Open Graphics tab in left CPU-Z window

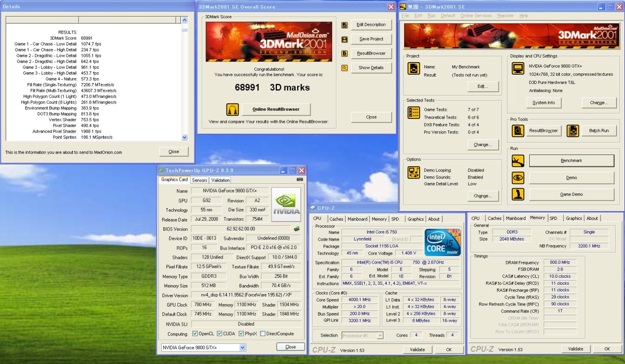[416, 219]
